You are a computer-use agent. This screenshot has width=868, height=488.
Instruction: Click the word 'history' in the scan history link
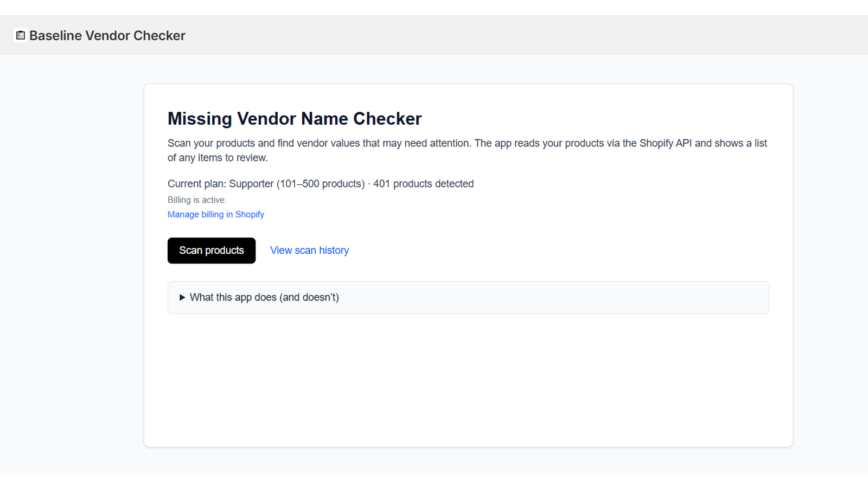click(334, 251)
